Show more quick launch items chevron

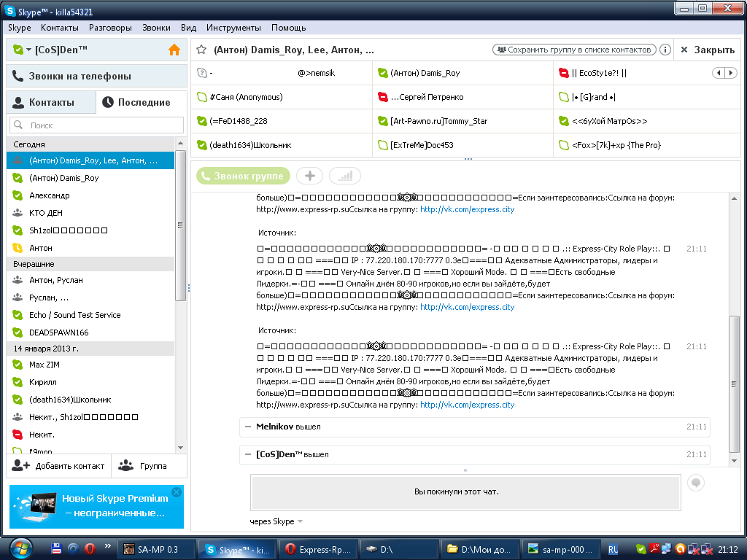pos(108,545)
